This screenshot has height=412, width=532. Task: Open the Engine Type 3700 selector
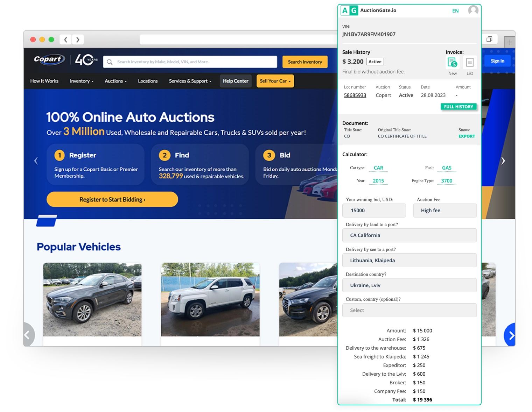[447, 181]
